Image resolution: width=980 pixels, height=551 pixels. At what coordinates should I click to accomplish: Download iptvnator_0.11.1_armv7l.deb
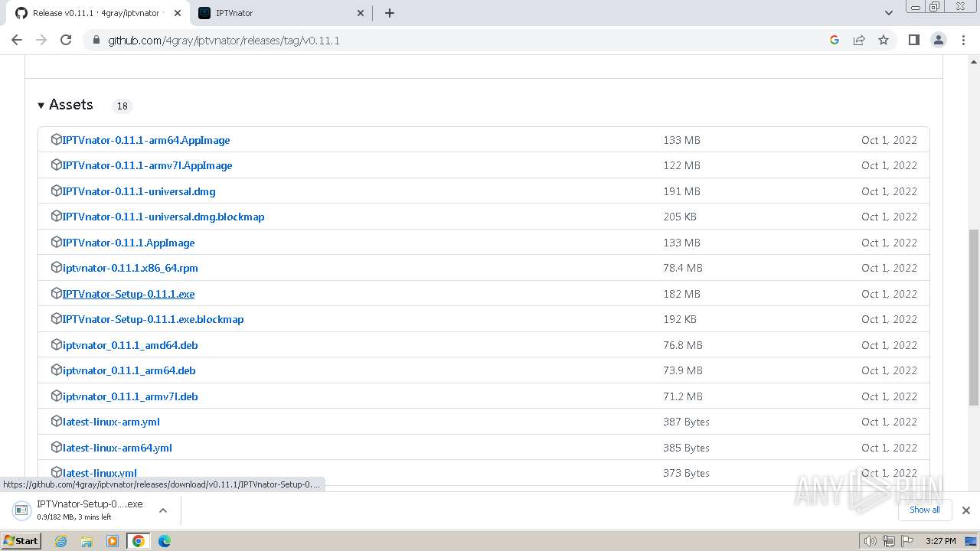point(130,396)
